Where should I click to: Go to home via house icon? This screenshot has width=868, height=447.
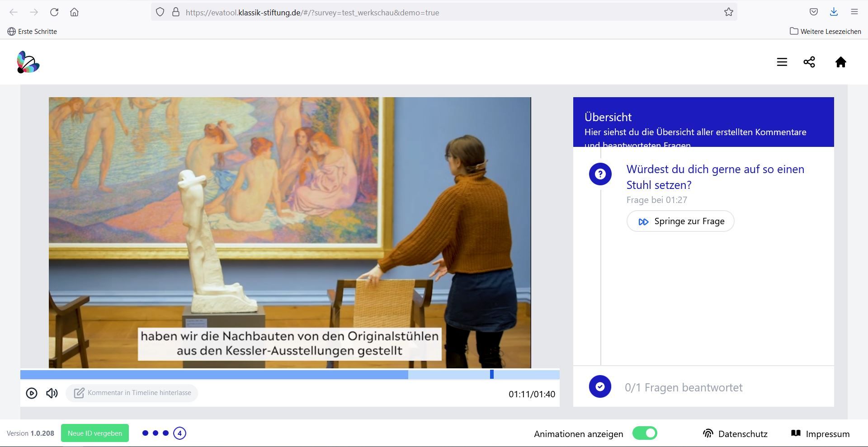click(840, 62)
